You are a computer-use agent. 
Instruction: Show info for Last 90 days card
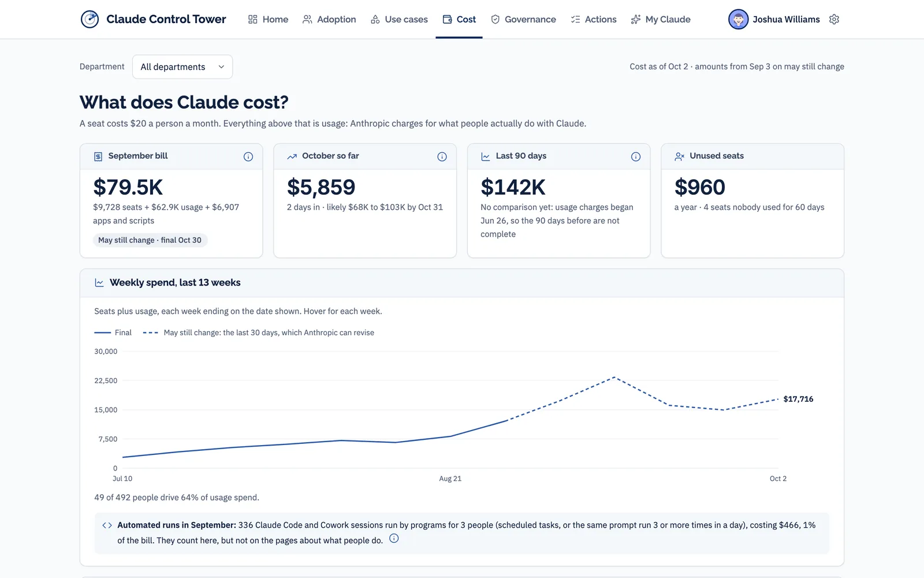636,157
